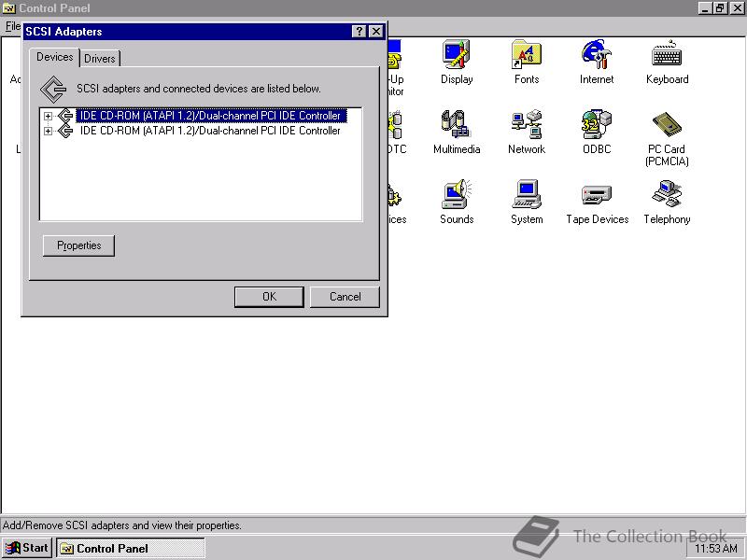The image size is (747, 560).
Task: Expand the second unhighlighted IDE CD-ROM controller
Action: [x=48, y=131]
